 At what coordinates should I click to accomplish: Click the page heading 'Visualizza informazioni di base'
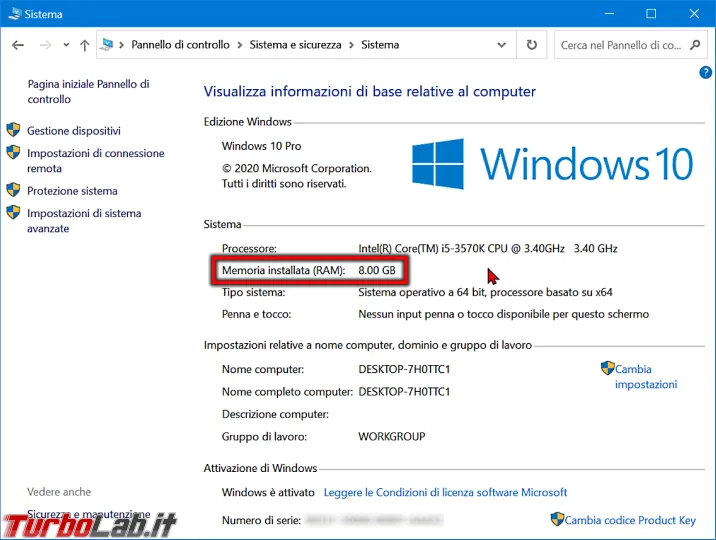[369, 91]
